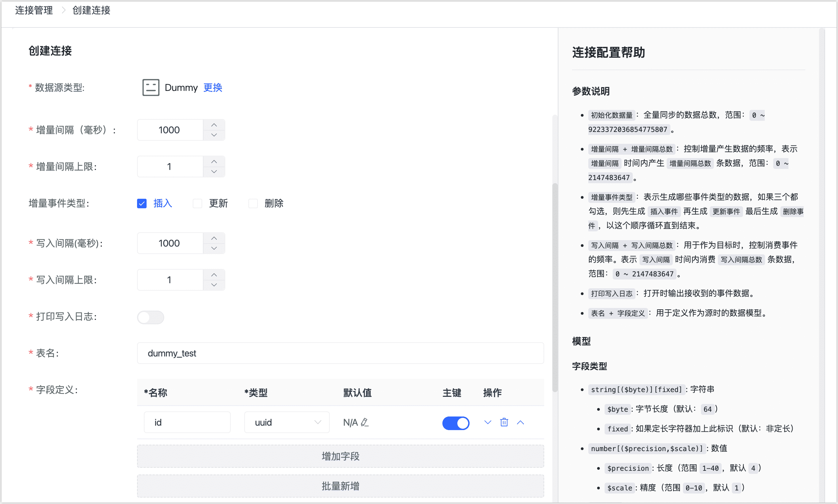Click the 表名 input with dummy_test
This screenshot has height=504, width=838.
340,353
